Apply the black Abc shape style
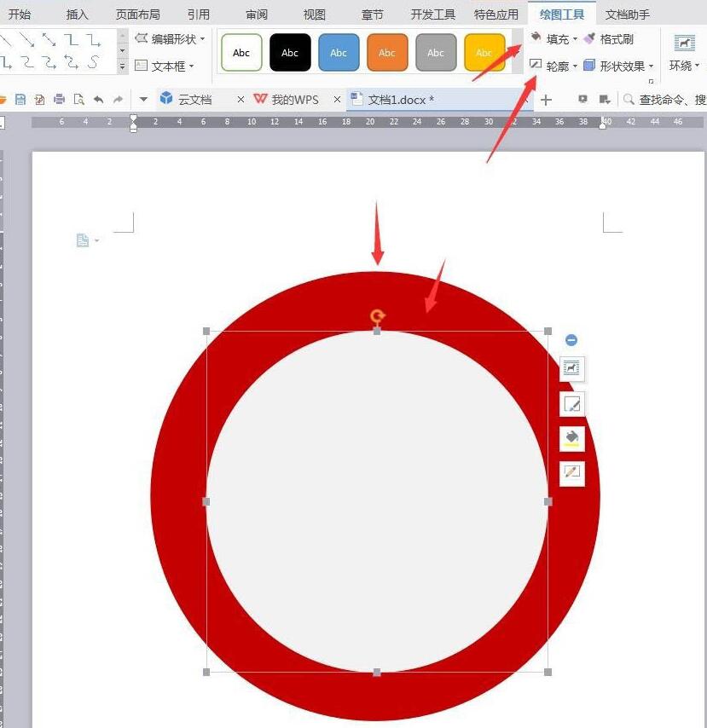707x728 pixels. pyautogui.click(x=290, y=53)
